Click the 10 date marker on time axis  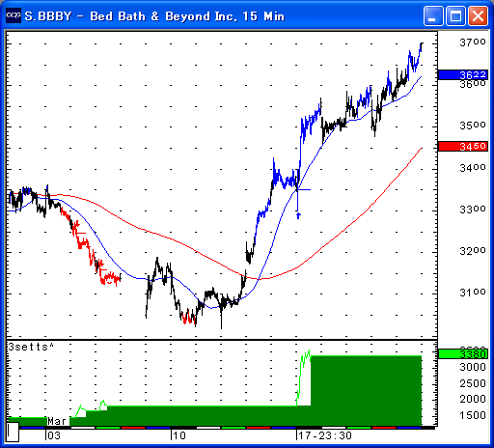click(179, 435)
